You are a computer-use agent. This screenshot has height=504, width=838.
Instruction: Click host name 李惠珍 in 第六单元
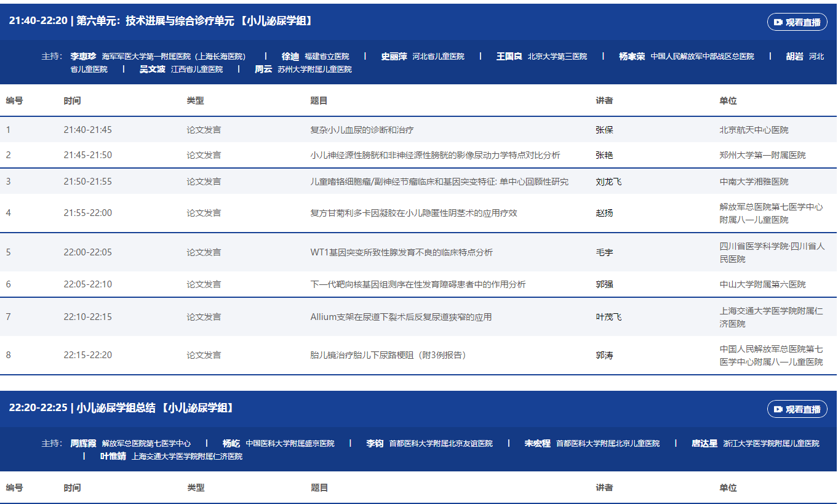click(x=84, y=56)
